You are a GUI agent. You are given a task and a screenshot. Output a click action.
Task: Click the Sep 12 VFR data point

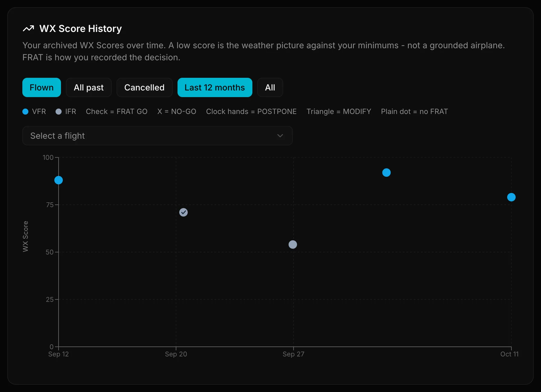(x=59, y=180)
